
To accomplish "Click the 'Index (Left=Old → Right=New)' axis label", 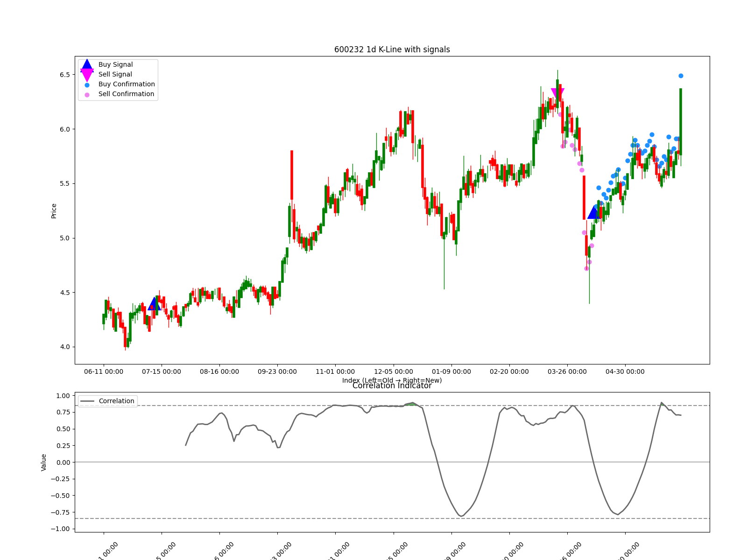I will [x=392, y=380].
